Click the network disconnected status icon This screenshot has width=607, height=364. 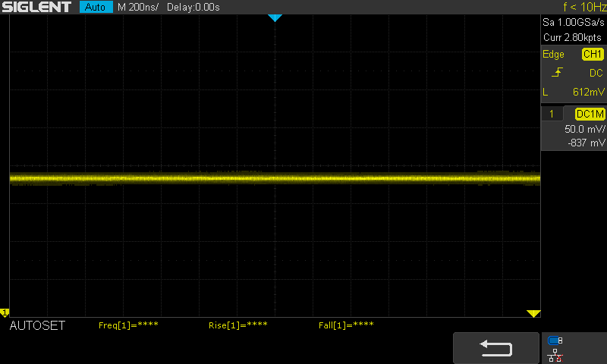[x=555, y=355]
